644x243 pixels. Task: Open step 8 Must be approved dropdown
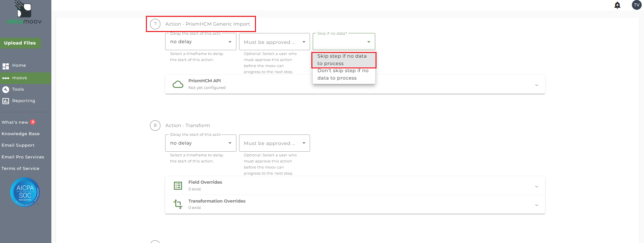coord(274,143)
